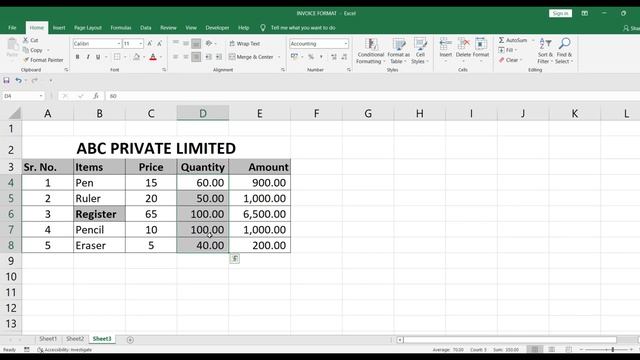
Task: Add a new sheet with plus icon
Action: tap(130, 340)
